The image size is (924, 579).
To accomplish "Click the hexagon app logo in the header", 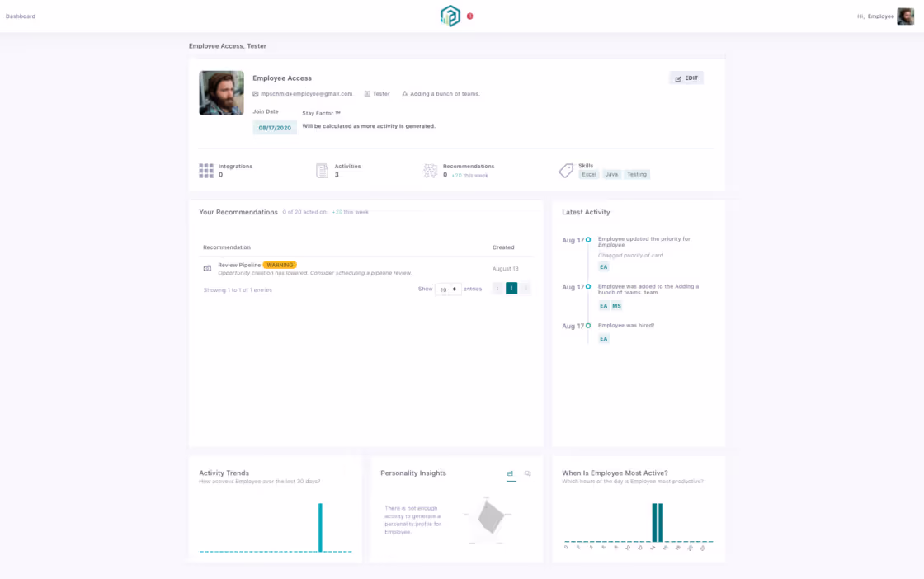I will tap(450, 16).
